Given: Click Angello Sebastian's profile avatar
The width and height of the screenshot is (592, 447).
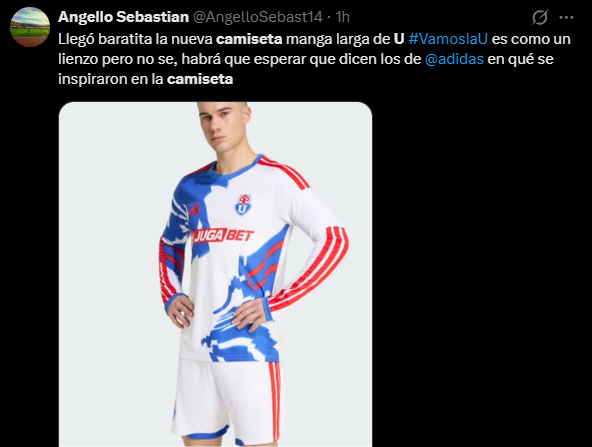Looking at the screenshot, I should [30, 27].
